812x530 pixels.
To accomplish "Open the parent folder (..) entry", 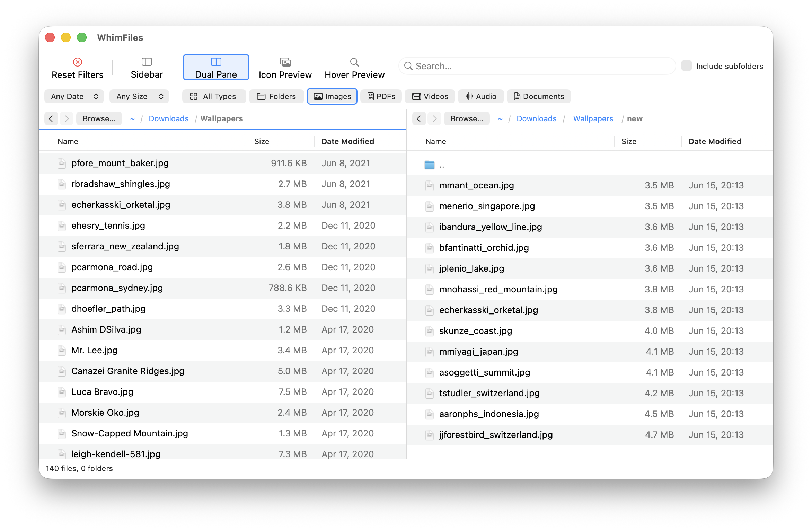I will pos(590,165).
